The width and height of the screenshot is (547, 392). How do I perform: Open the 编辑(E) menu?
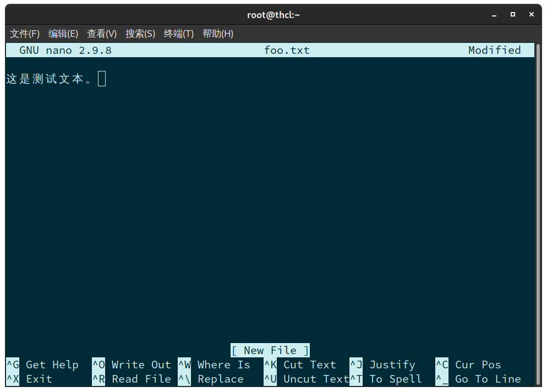click(x=63, y=34)
